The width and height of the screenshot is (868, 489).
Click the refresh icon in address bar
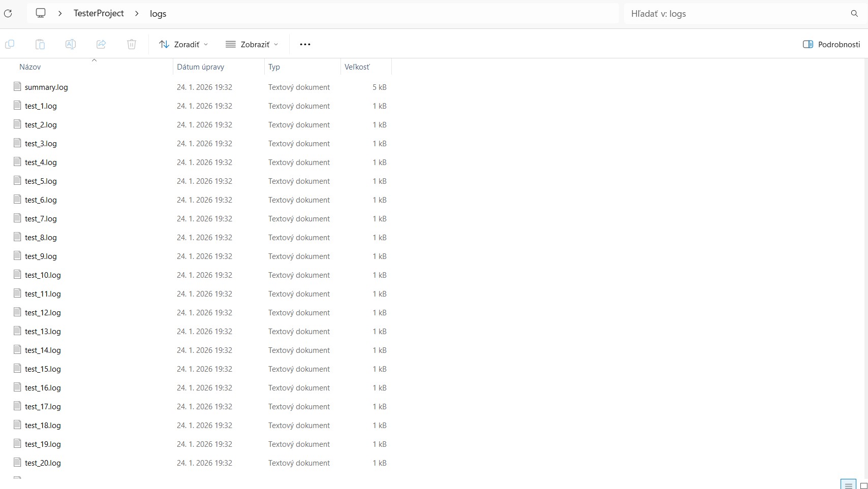coord(8,14)
